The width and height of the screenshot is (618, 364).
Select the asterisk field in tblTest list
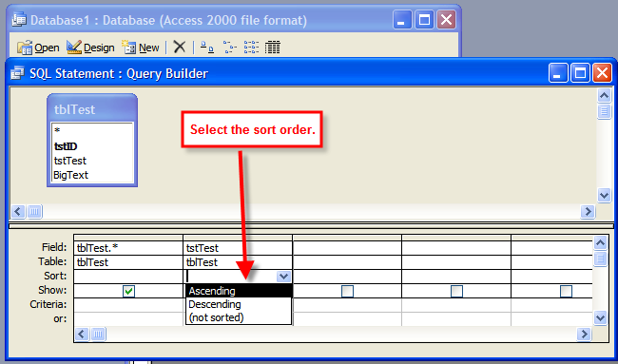pos(92,131)
